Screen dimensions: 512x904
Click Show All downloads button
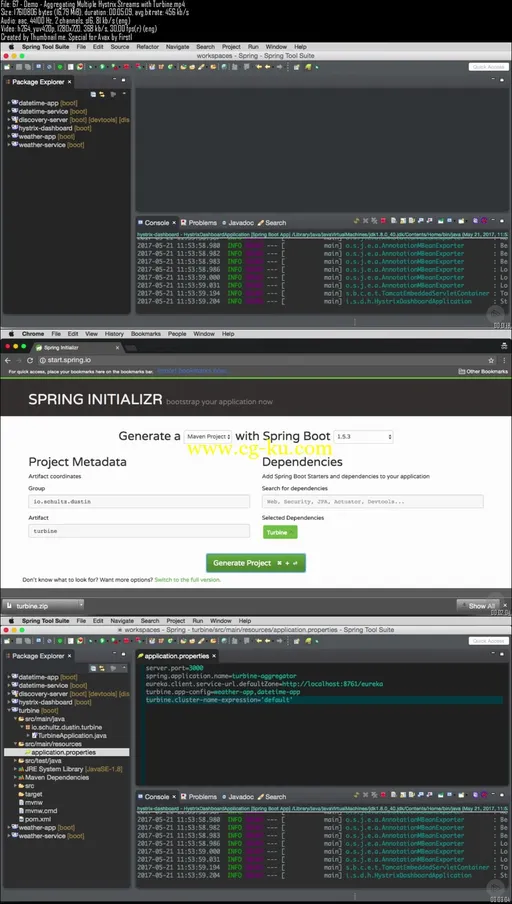click(x=479, y=605)
